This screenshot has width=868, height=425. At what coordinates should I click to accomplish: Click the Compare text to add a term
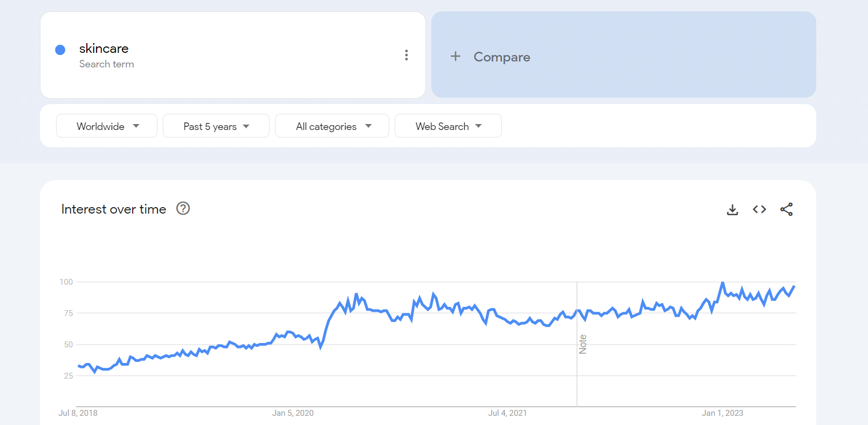click(x=501, y=57)
